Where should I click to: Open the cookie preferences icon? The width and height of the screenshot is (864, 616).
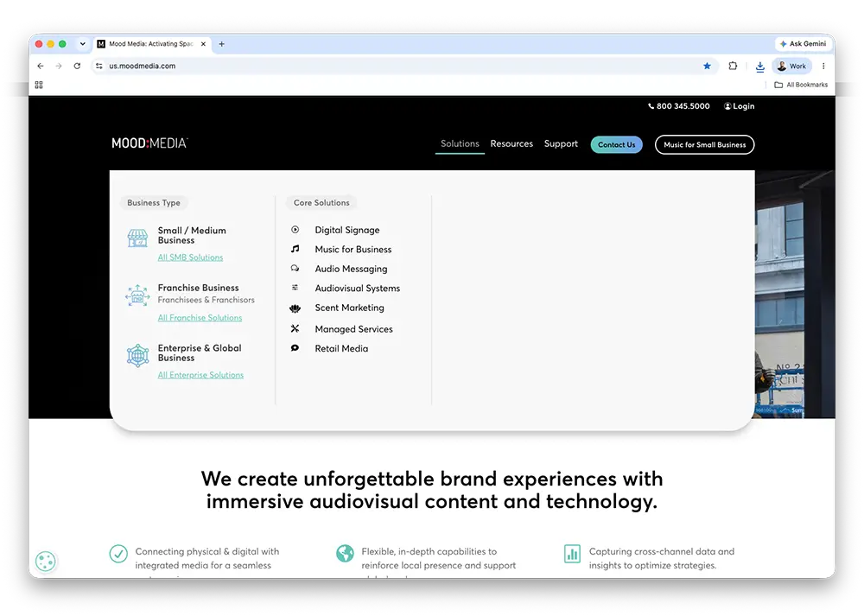[46, 562]
